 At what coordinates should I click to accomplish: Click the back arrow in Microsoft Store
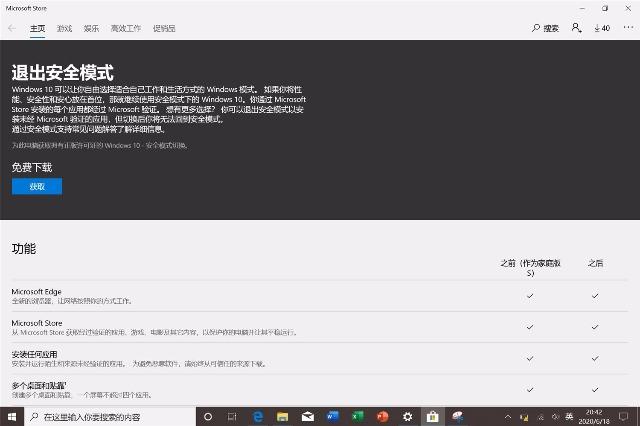[12, 28]
